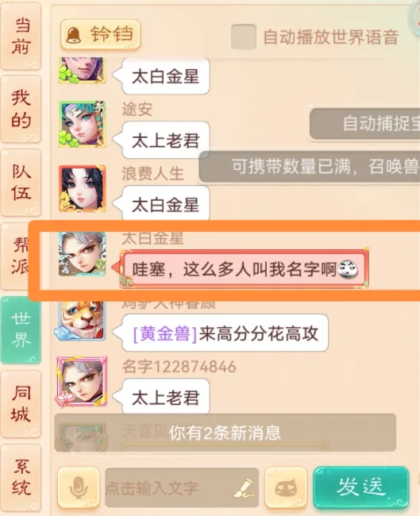Tap highlighted 太白金星 player avatar
This screenshot has height=516, width=420.
(83, 254)
